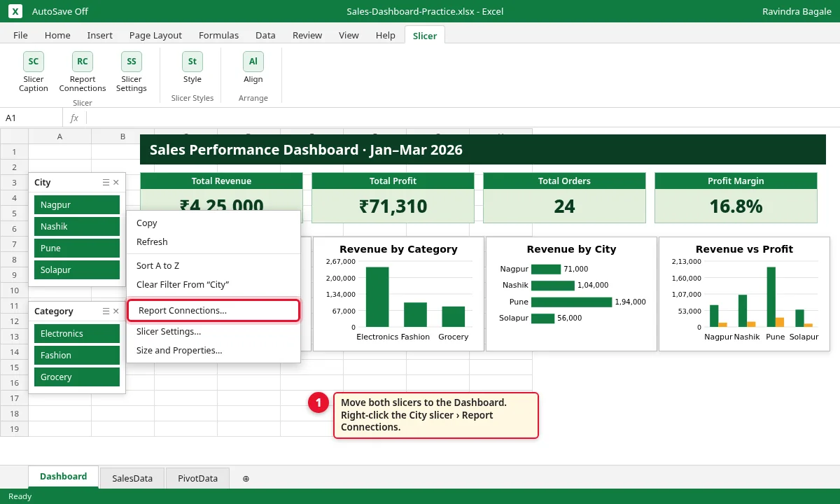Viewport: 840px width, 504px height.
Task: Click inside the formula bar input
Action: coord(462,118)
